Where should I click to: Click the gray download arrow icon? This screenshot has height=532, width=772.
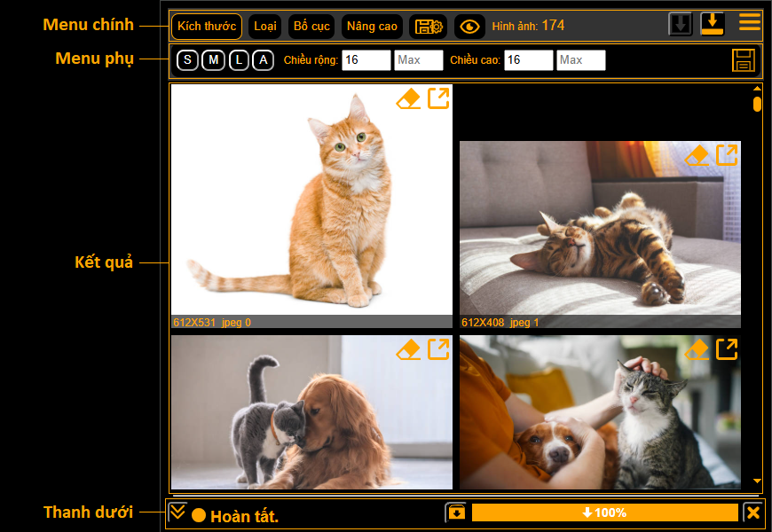tap(681, 24)
